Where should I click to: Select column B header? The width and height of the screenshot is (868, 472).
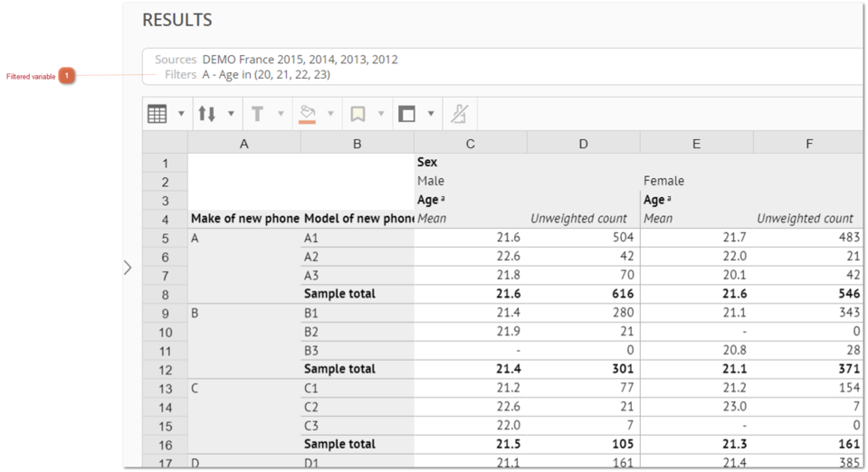click(x=357, y=144)
